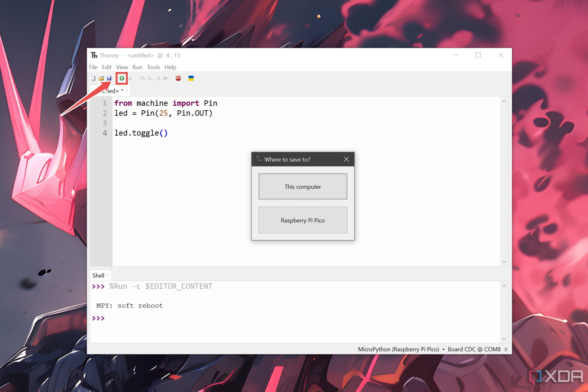Close the Where to save dialog
588x392 pixels.
[346, 159]
